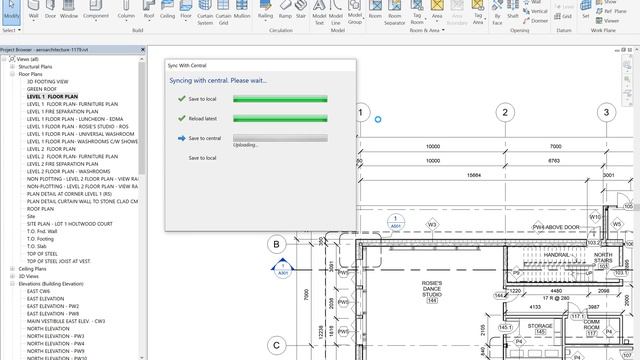Close the Project Browser panel

point(142,49)
